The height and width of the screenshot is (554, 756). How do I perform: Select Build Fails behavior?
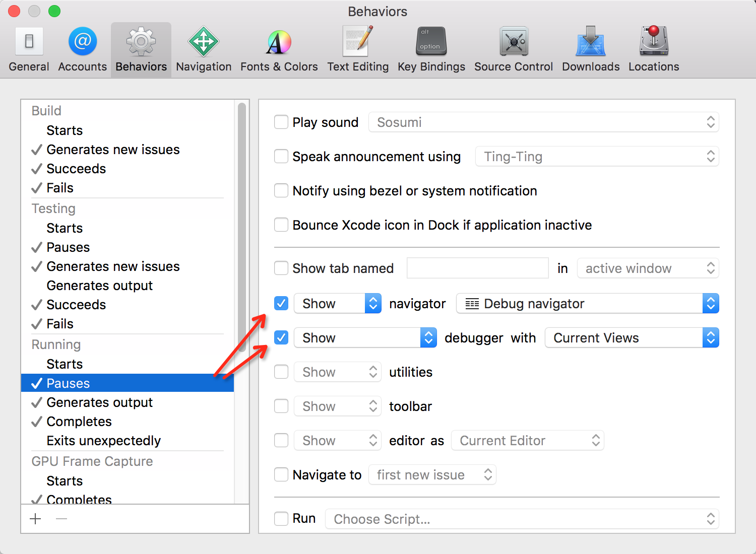(128, 188)
